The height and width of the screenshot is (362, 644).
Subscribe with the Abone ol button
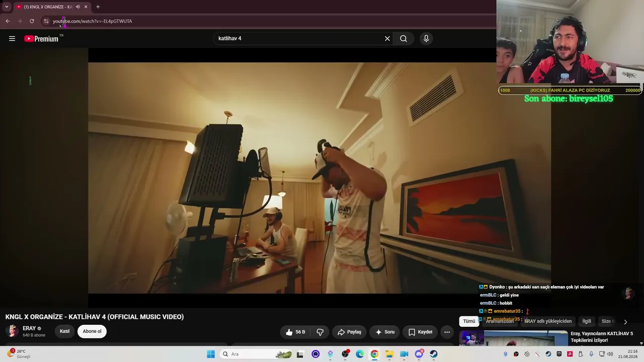92,331
